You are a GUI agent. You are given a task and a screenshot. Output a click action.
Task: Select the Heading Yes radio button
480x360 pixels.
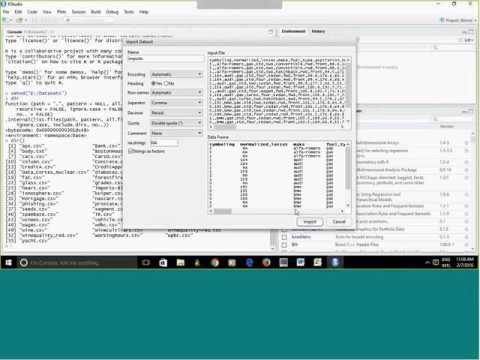(x=154, y=83)
